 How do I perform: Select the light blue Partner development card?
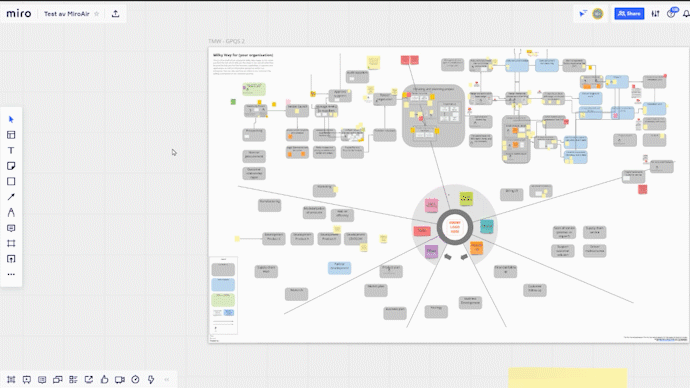339,267
